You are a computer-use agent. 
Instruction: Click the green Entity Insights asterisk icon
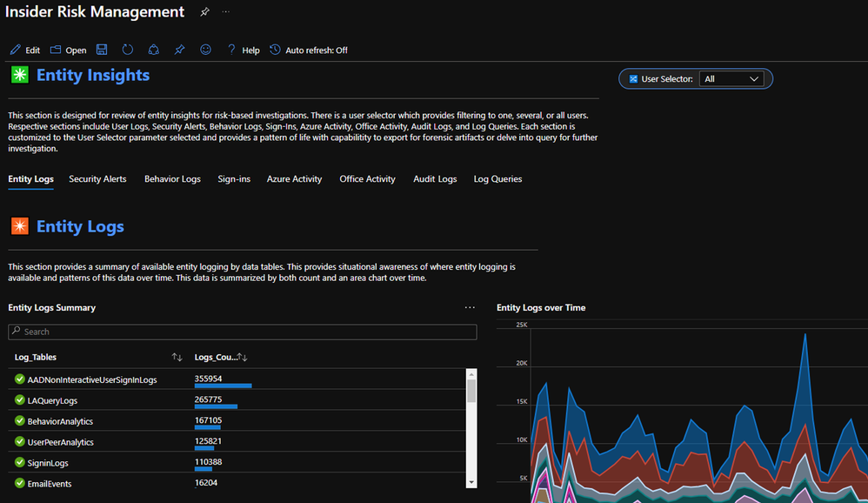[x=20, y=75]
